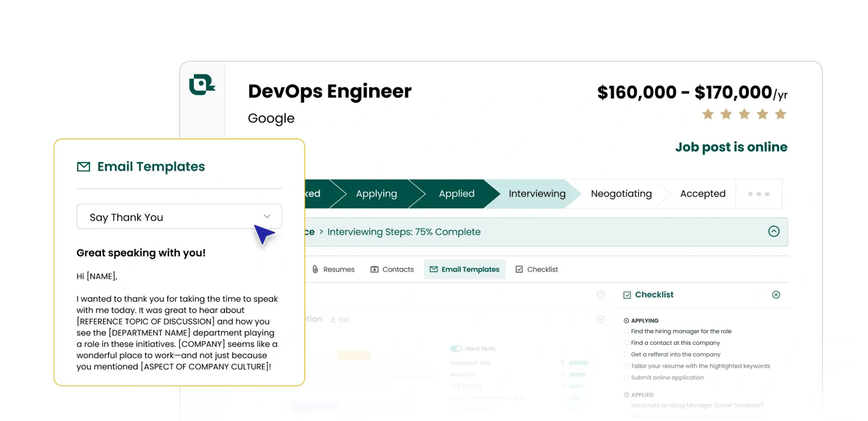Rate the job with the second star

click(726, 114)
